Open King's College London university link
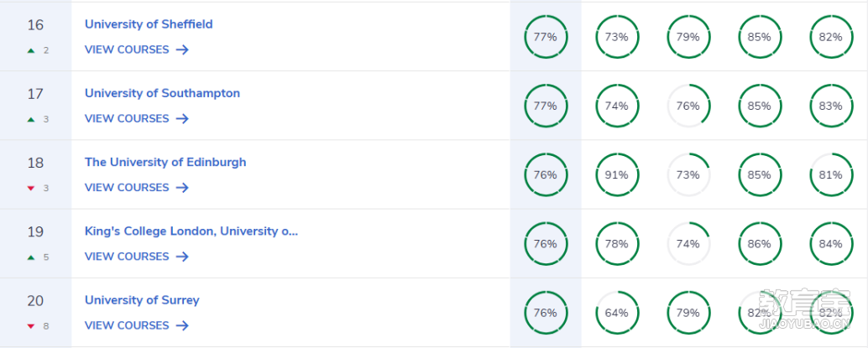Screen dimensions: 868x348 (x=191, y=231)
